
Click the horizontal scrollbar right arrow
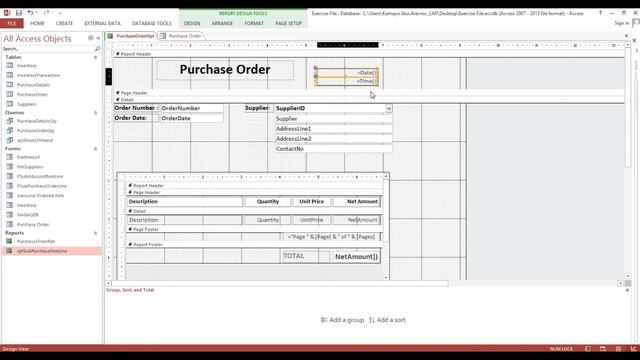click(620, 283)
